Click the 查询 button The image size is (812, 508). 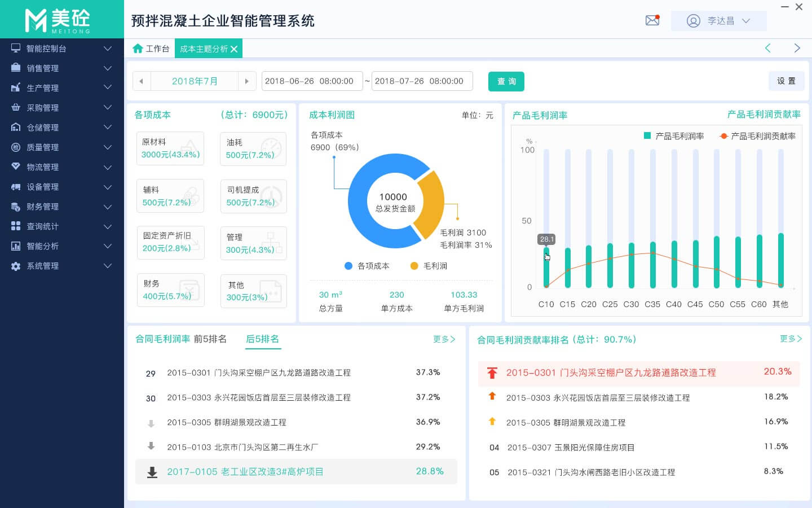pos(506,81)
